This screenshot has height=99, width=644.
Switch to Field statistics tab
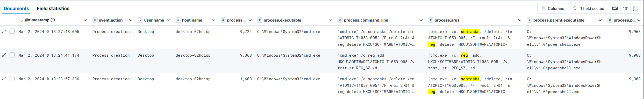(x=53, y=9)
